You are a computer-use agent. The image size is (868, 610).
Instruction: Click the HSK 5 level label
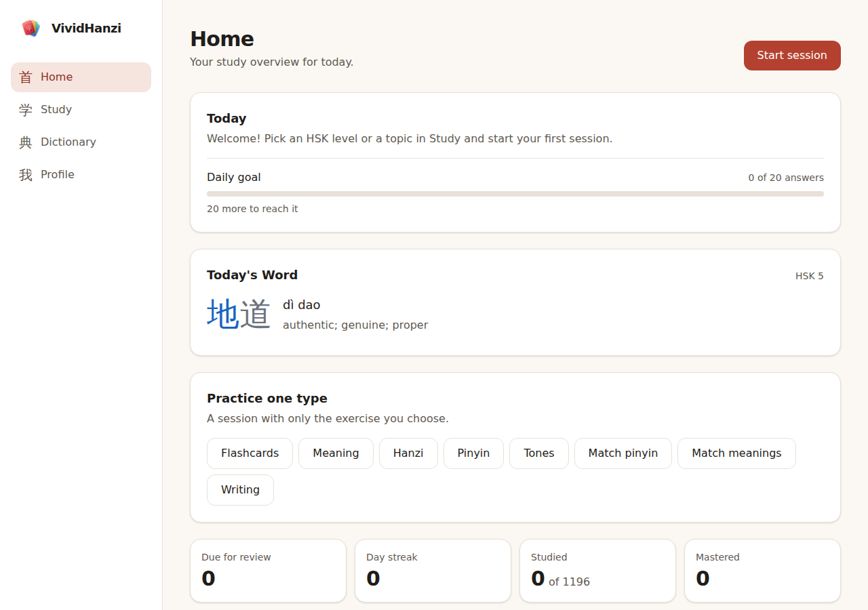tap(810, 276)
